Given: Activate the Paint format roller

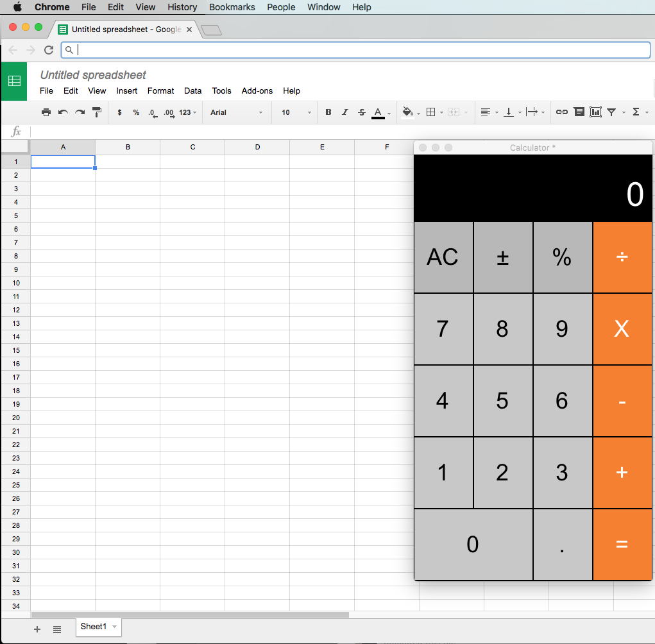Looking at the screenshot, I should tap(97, 112).
